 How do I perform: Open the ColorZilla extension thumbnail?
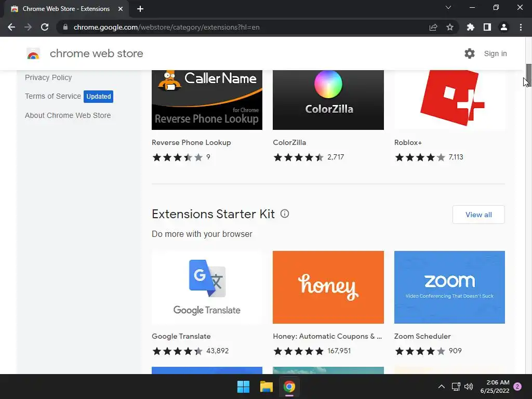(x=328, y=100)
